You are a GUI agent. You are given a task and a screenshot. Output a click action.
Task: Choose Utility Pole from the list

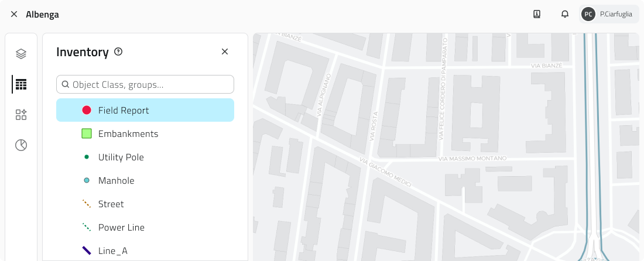121,157
